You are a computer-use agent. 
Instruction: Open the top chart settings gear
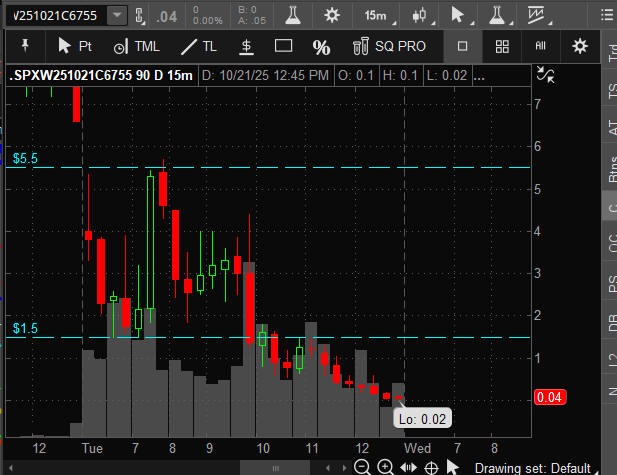tap(332, 16)
